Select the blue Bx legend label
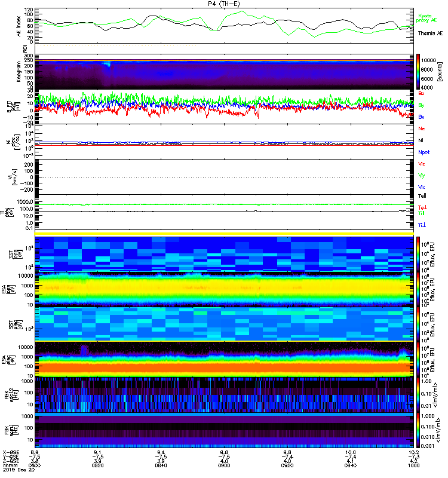Viewport: 448px width, 478px height. click(x=421, y=117)
